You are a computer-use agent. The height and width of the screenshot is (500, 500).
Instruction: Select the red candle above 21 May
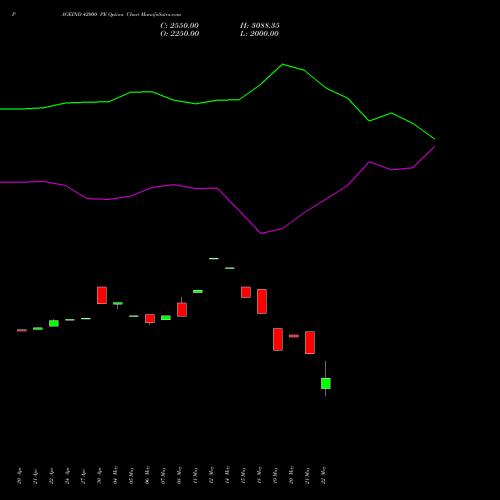pos(310,342)
